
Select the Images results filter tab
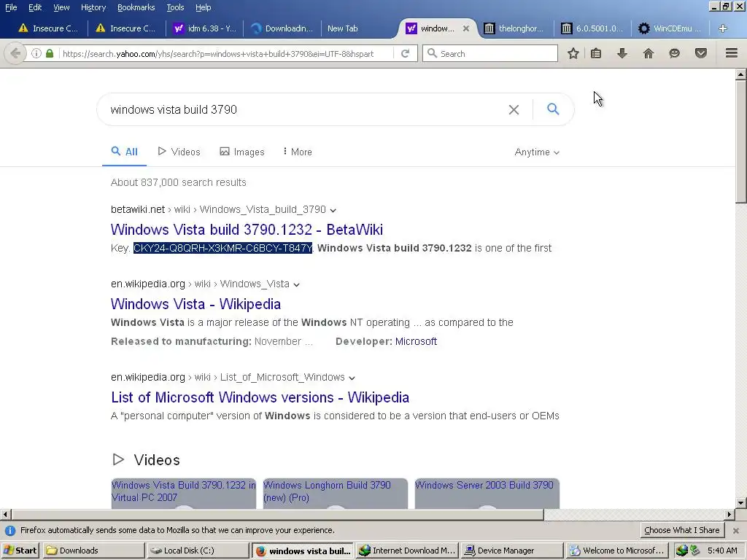242,152
